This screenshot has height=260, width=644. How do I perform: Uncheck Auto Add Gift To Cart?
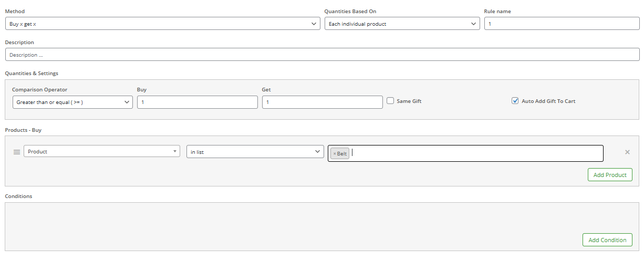tap(515, 101)
